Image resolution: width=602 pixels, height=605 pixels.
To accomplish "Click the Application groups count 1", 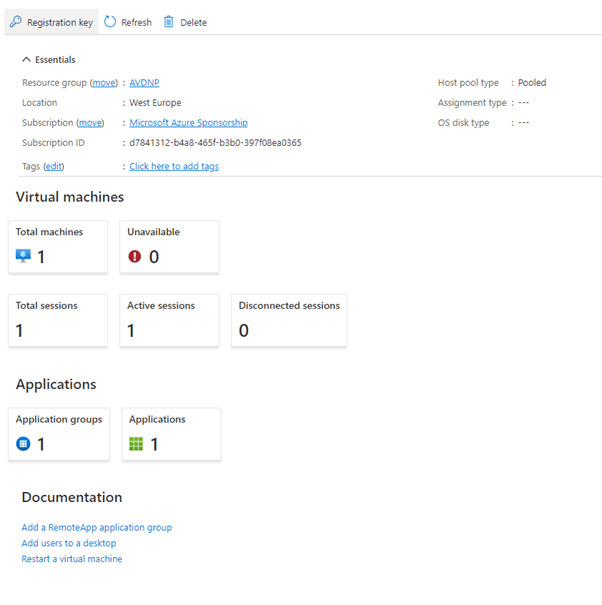I will point(41,444).
